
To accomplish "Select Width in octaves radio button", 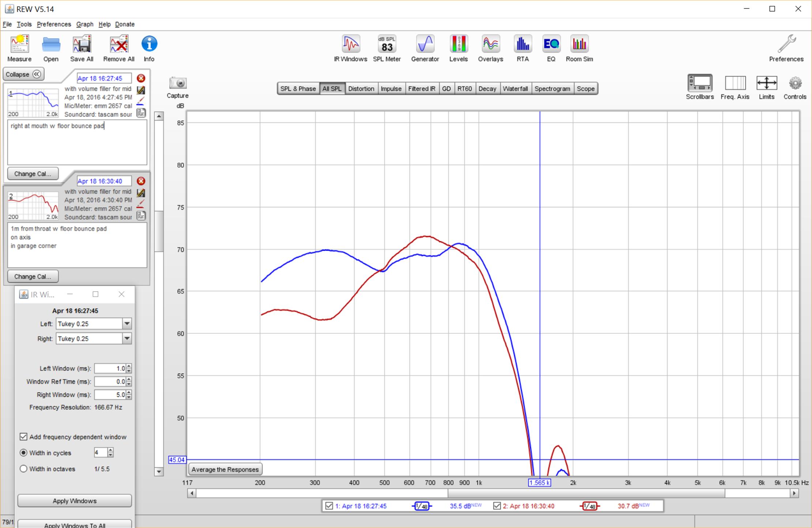I will point(23,469).
